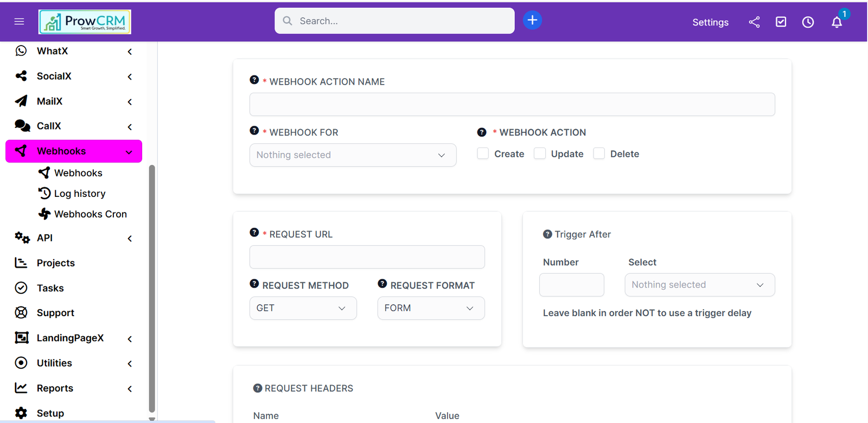Screen dimensions: 868x423
Task: Click the blue plus quick-add button
Action: [x=532, y=21]
